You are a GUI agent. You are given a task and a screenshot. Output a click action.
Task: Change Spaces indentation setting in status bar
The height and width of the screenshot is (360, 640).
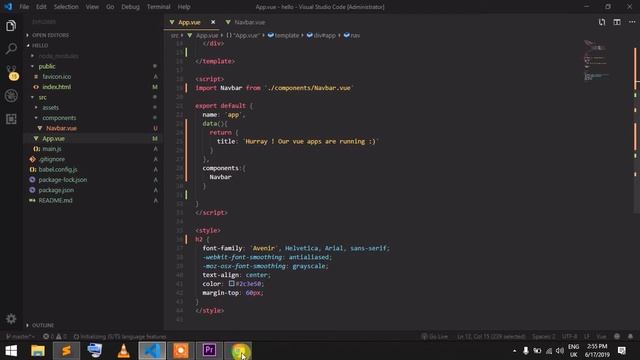coord(544,337)
